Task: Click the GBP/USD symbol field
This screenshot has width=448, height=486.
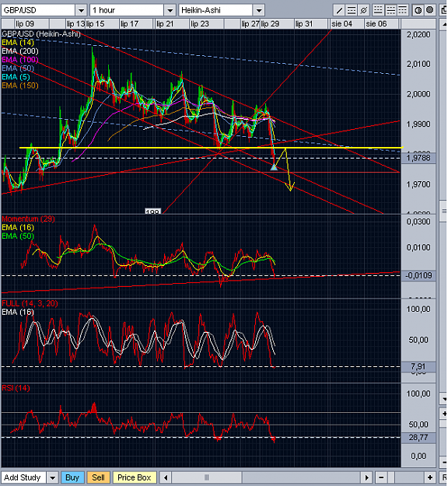Action: [x=38, y=10]
